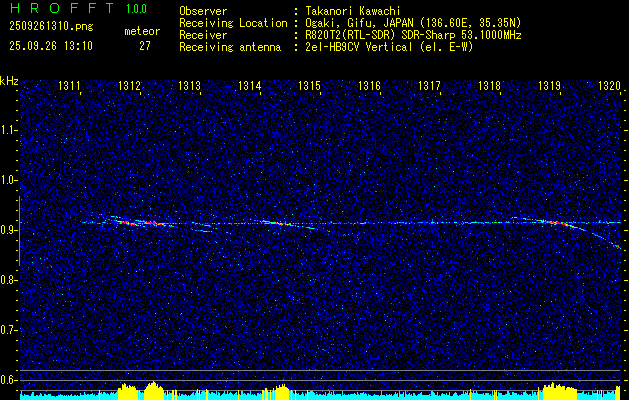Click the 0.7 frequency axis label
Viewport: 629px width, 400px height.
[x=9, y=330]
